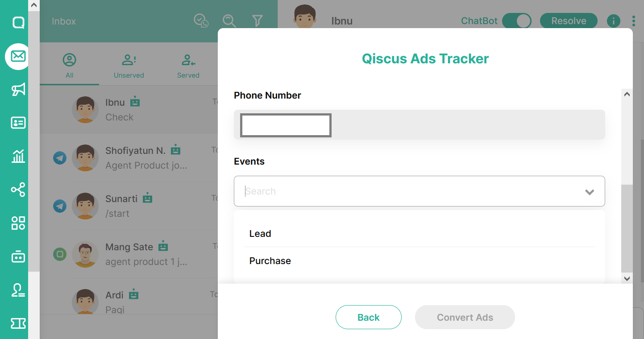Image resolution: width=644 pixels, height=339 pixels.
Task: Switch to the Served tab
Action: [x=188, y=66]
